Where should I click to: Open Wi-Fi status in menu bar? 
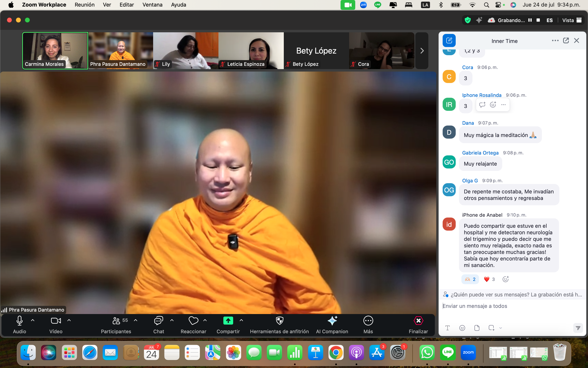click(472, 5)
